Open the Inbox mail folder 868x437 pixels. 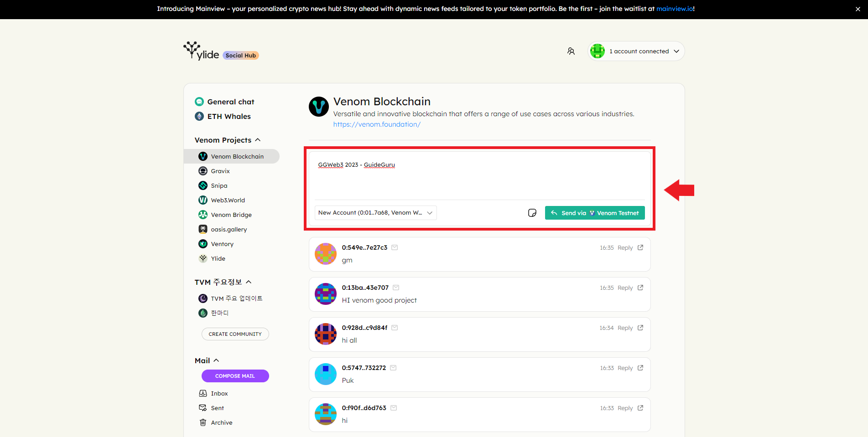[x=219, y=393]
